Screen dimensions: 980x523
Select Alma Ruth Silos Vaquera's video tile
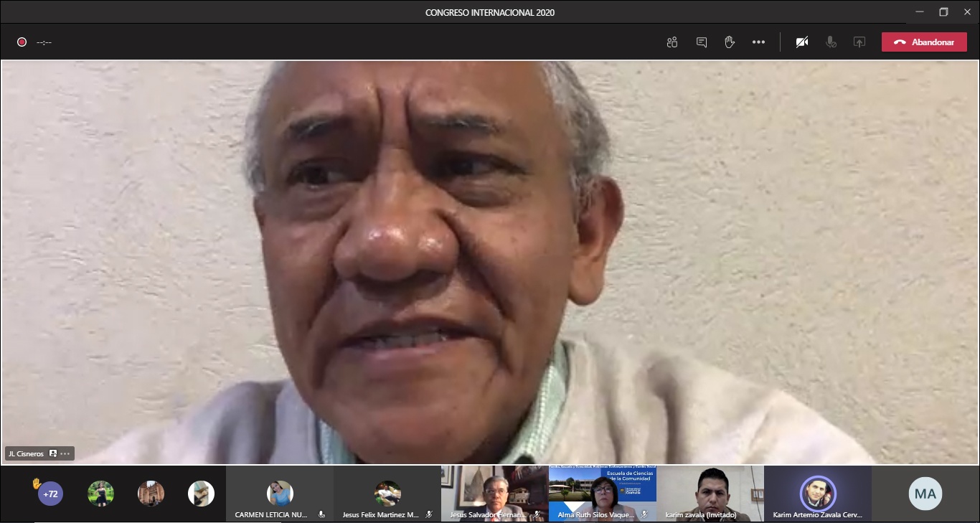click(x=602, y=492)
